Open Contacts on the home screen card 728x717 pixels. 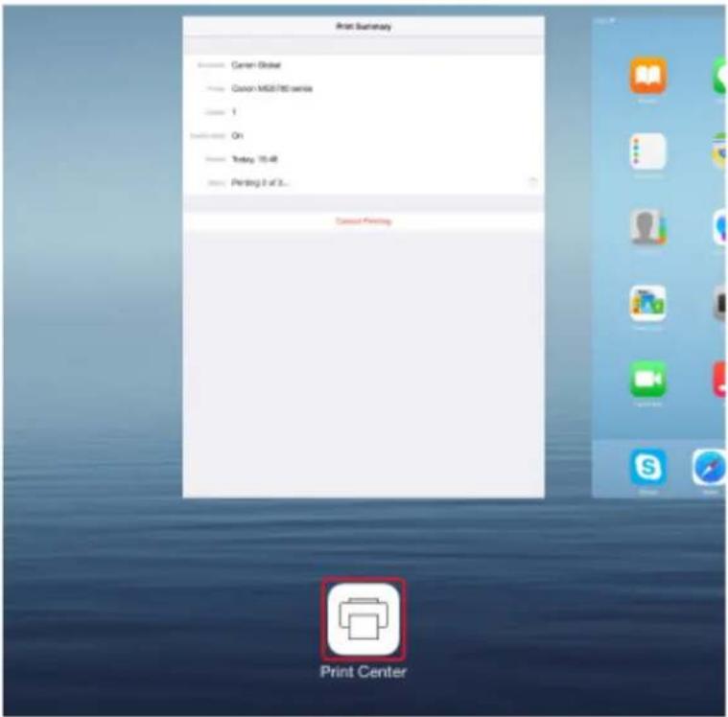[648, 227]
